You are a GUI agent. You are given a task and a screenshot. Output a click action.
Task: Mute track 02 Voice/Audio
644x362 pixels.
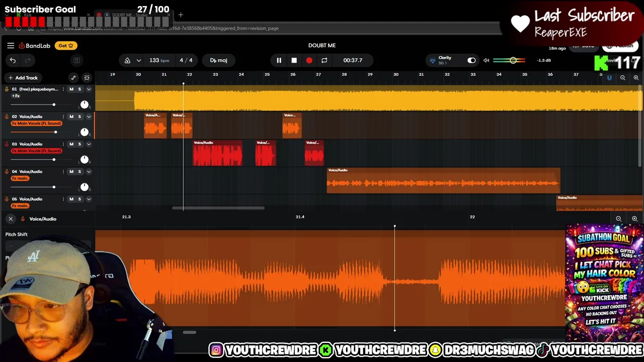tap(71, 117)
